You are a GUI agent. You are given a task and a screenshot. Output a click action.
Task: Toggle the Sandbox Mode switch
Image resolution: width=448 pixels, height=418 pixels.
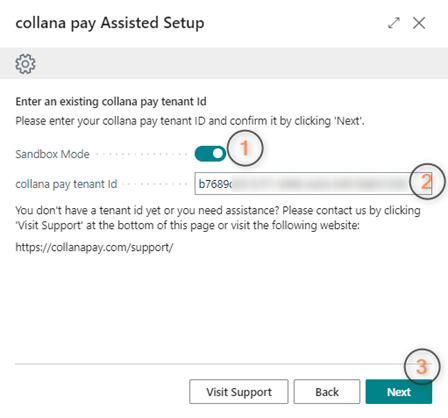[210, 154]
